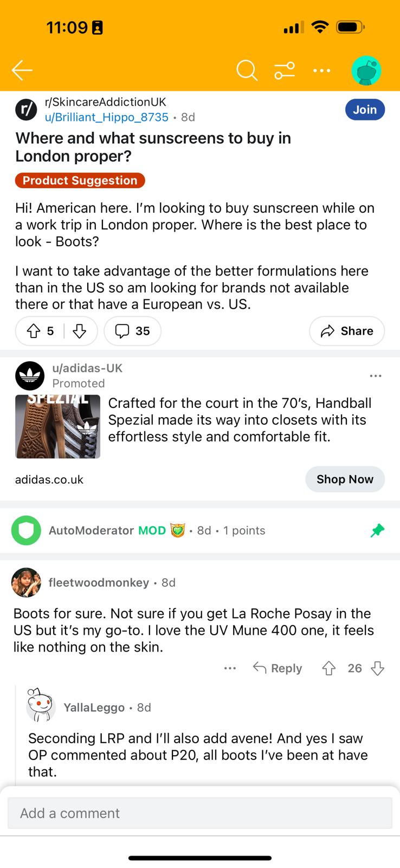Open the Adidas Spezial shoe thumbnail
400x868 pixels.
pyautogui.click(x=57, y=427)
